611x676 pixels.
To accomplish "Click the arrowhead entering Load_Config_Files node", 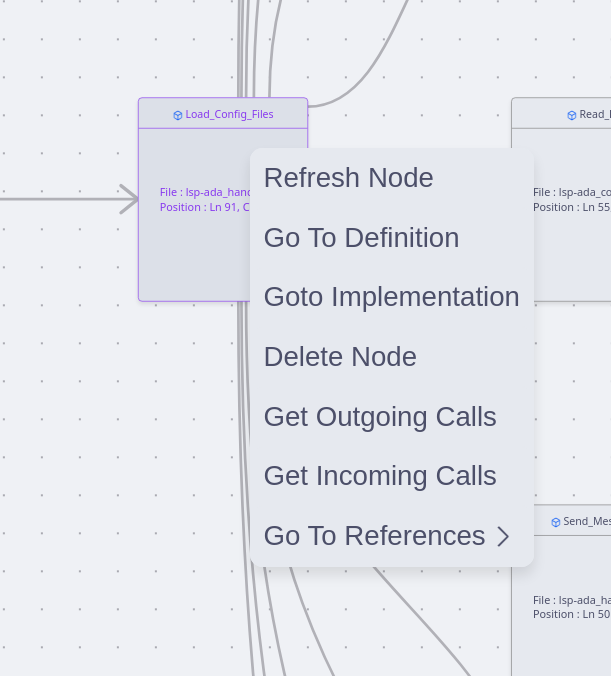I will point(129,199).
